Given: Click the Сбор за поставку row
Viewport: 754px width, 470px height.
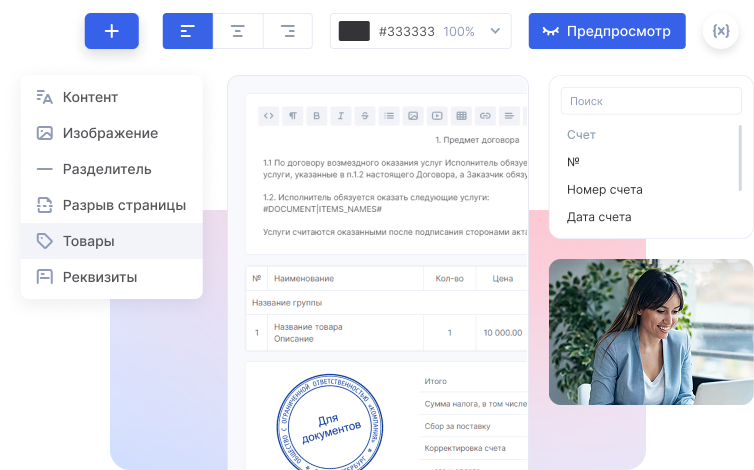Looking at the screenshot, I should coord(474,426).
